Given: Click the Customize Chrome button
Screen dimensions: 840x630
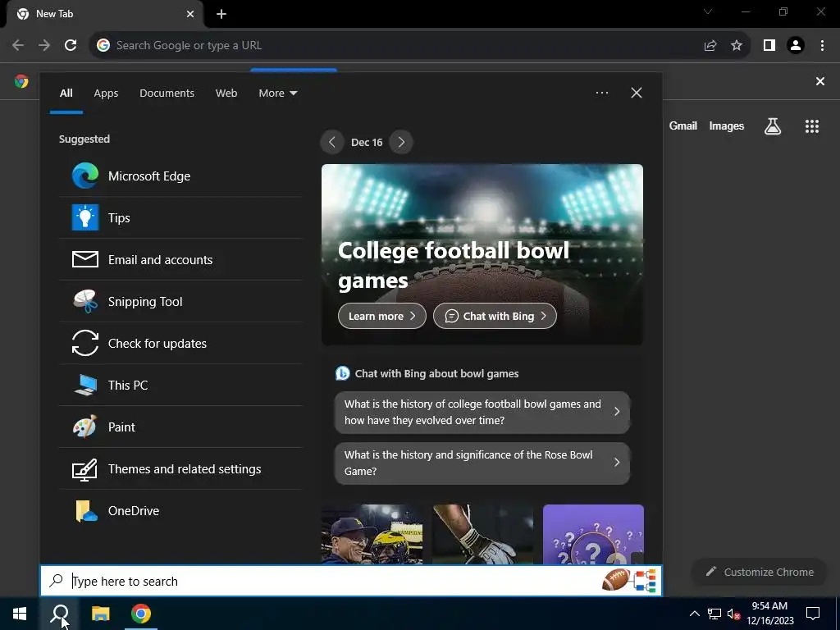Looking at the screenshot, I should 760,572.
